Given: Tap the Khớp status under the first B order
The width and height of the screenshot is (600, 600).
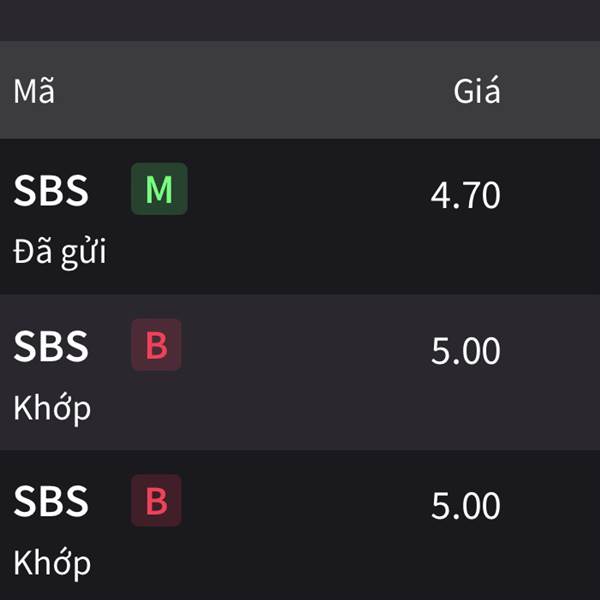Looking at the screenshot, I should pos(52,409).
